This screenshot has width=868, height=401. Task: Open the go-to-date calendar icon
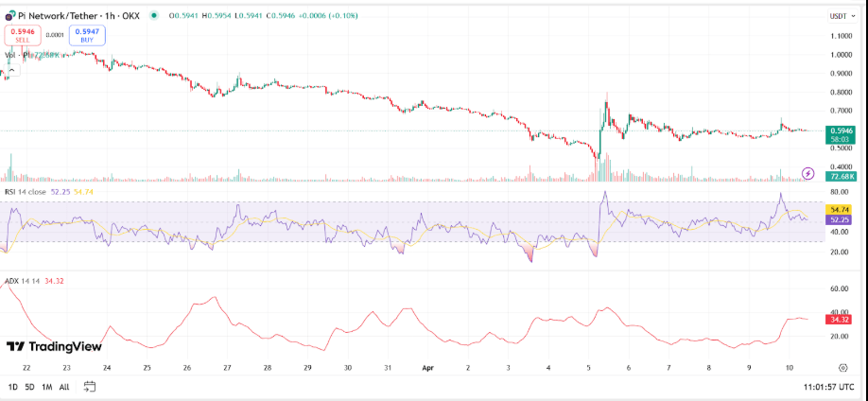point(90,387)
